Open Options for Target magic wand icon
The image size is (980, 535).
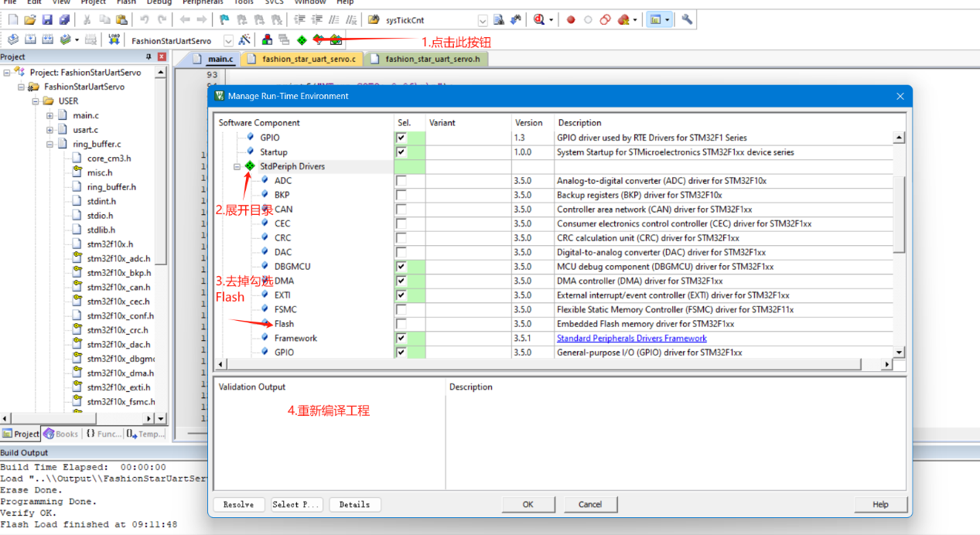[x=245, y=40]
